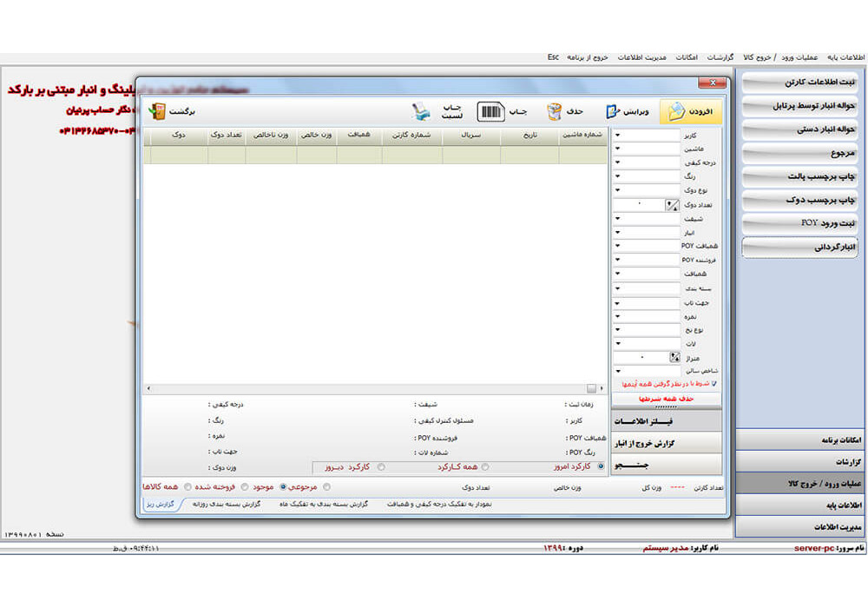Click the گزارش خروج از انبار button
Screen dimensions: 868x608
point(667,444)
